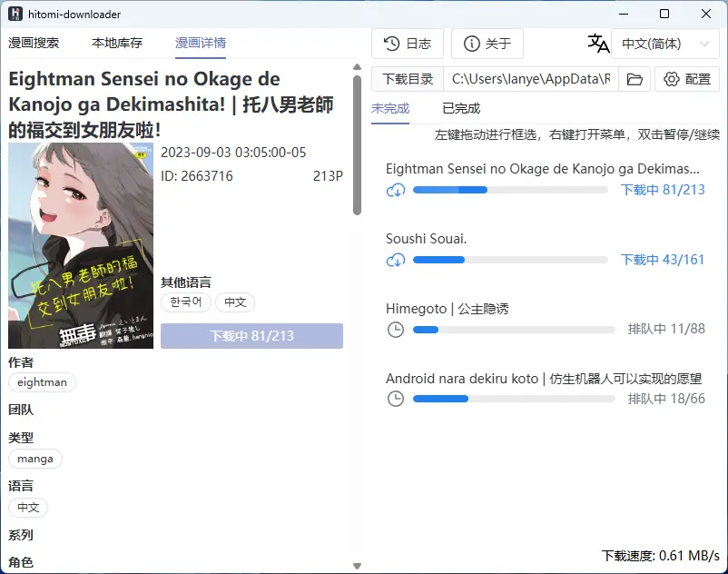Image resolution: width=728 pixels, height=574 pixels.
Task: Select the 未完成 unfinished tab
Action: pos(390,108)
